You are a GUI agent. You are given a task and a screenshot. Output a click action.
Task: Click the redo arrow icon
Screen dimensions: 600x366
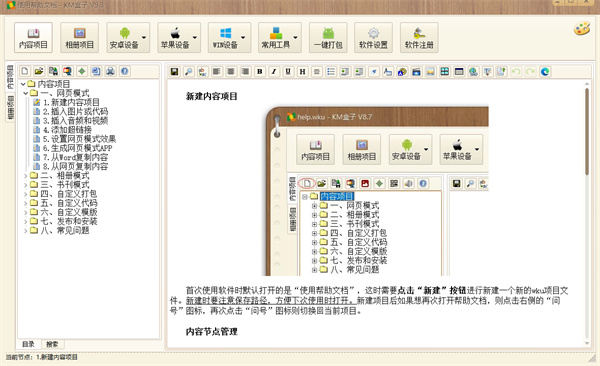point(530,72)
